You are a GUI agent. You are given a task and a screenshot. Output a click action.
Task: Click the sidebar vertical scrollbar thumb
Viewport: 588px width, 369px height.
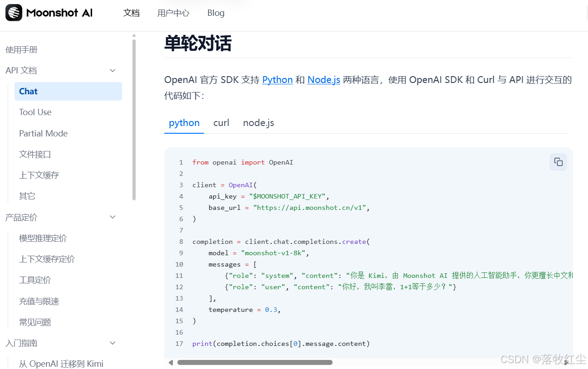coord(134,120)
